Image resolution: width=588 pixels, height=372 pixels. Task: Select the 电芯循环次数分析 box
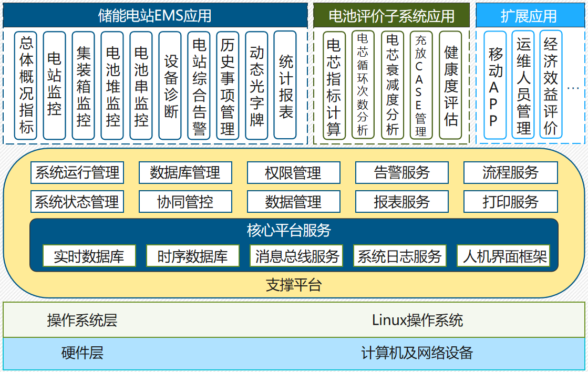pos(363,85)
